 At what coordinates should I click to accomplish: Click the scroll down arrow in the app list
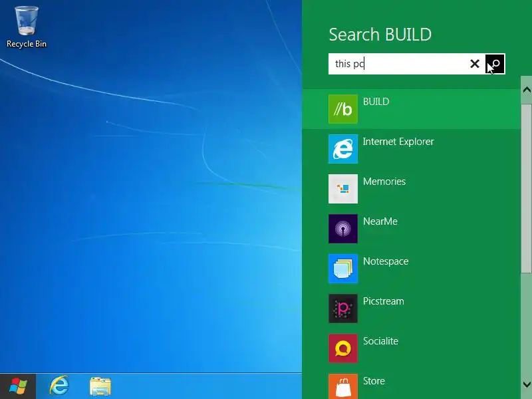click(527, 384)
